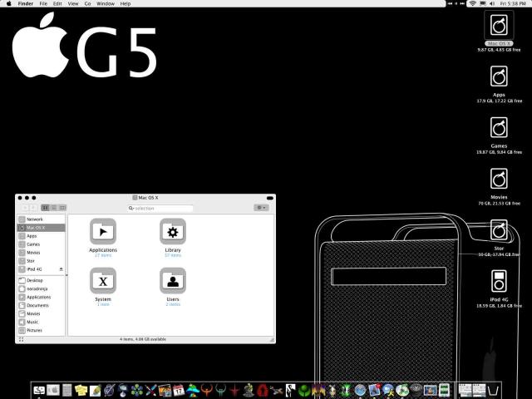Open search scope magnifier dropdown
The height and width of the screenshot is (399, 532).
(x=131, y=208)
